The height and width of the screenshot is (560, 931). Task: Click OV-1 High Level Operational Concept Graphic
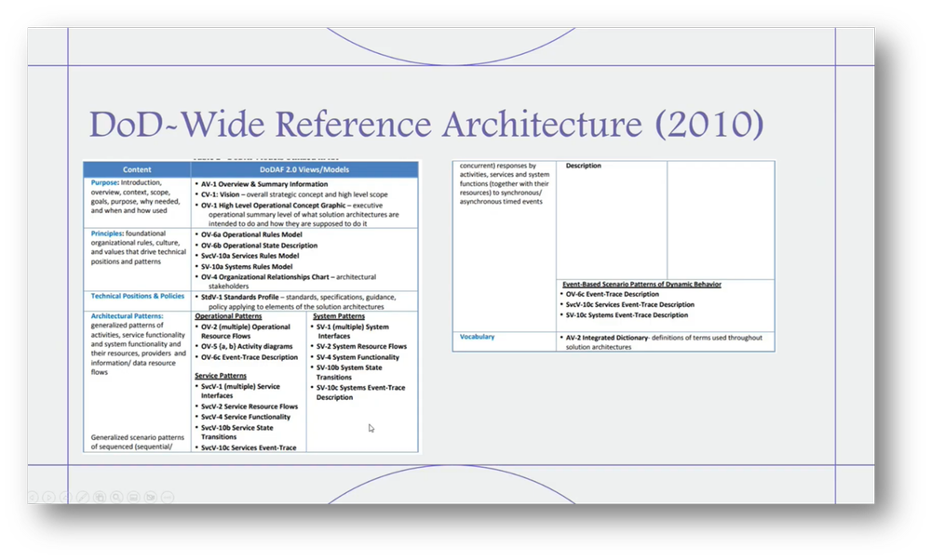click(273, 206)
